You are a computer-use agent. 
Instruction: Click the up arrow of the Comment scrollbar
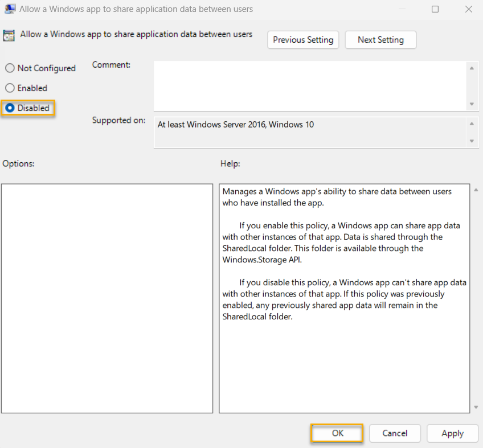tap(473, 67)
